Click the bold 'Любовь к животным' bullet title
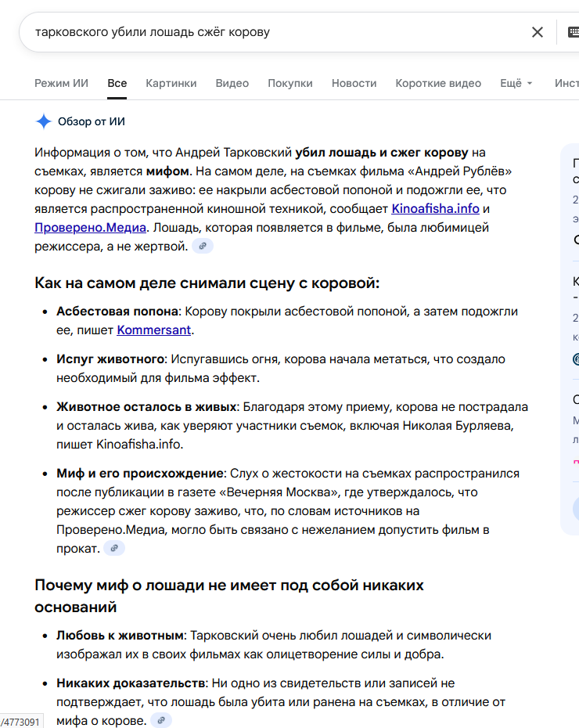 [x=120, y=635]
